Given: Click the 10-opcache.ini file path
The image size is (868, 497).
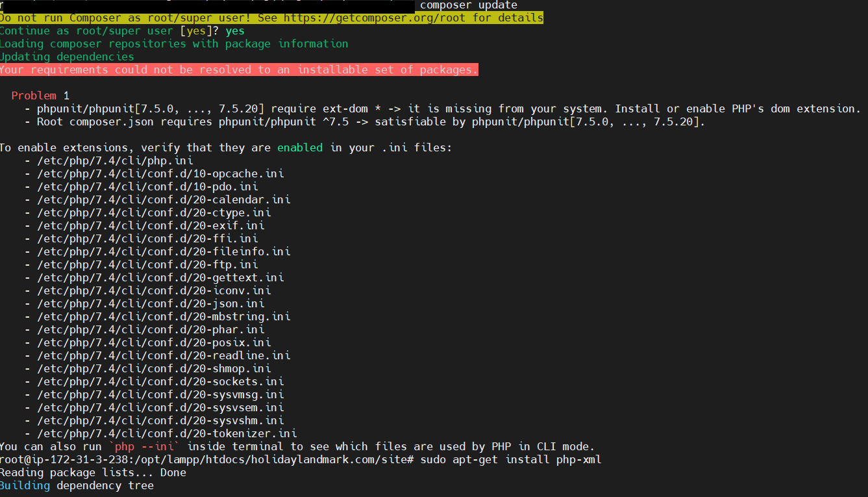Looking at the screenshot, I should 160,173.
